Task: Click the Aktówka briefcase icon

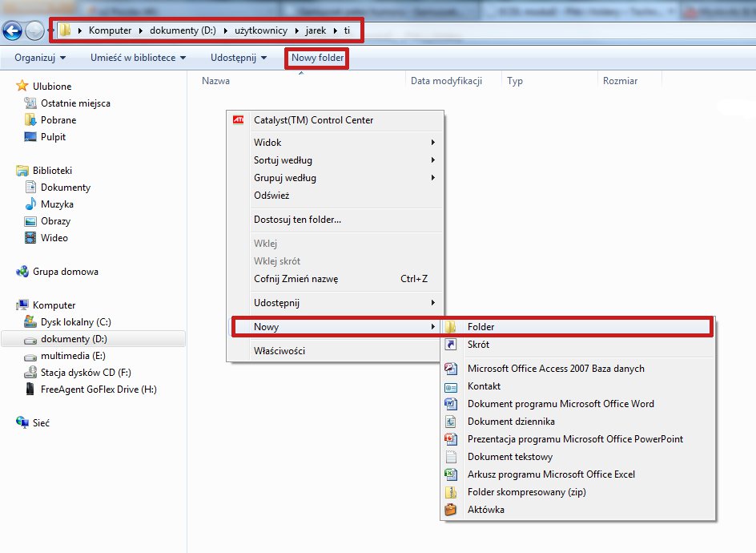Action: tap(450, 510)
